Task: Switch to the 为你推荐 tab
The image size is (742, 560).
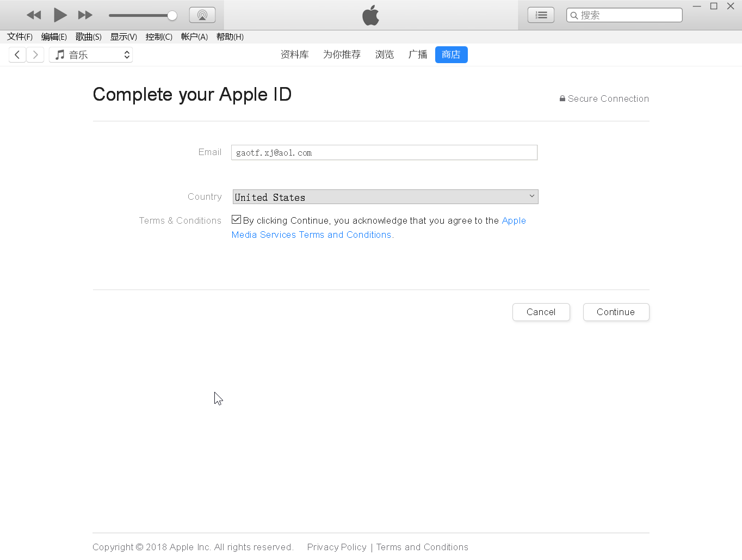Action: coord(342,54)
